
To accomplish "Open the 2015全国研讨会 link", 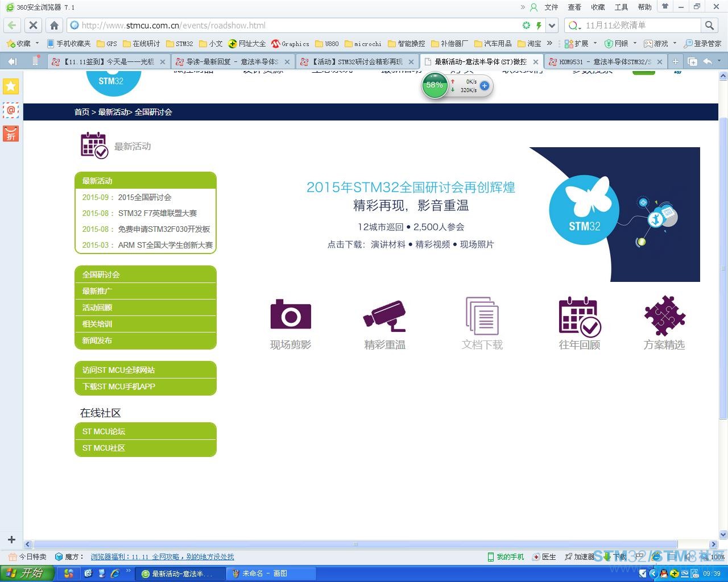I will click(x=144, y=197).
